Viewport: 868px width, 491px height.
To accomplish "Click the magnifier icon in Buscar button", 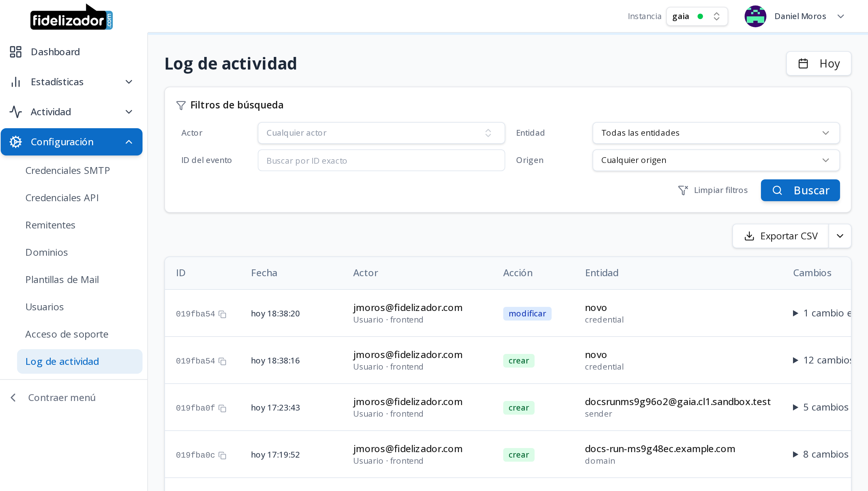I will 777,190.
